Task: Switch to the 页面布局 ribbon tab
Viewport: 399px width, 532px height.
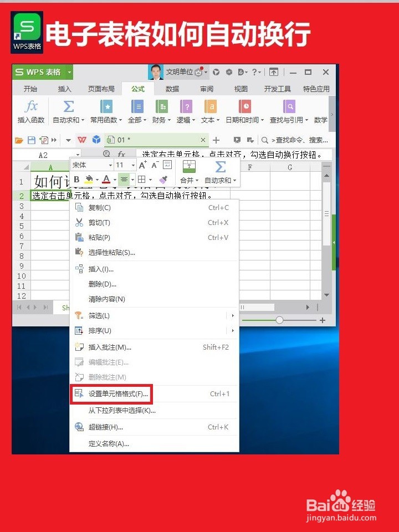Action: pos(101,89)
